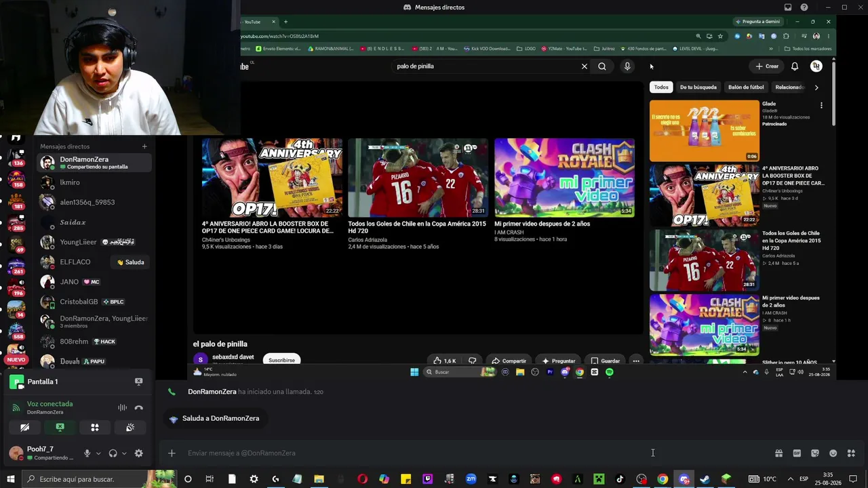Stop sharing screen in Discord panel
Image resolution: width=868 pixels, height=488 pixels.
(60, 428)
